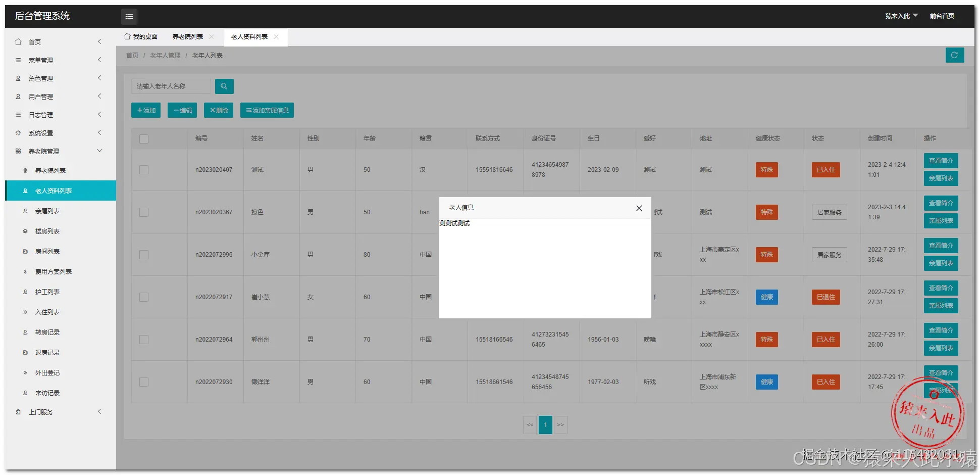Click the icon beside 退房记录
This screenshot has width=980, height=475.
25,353
